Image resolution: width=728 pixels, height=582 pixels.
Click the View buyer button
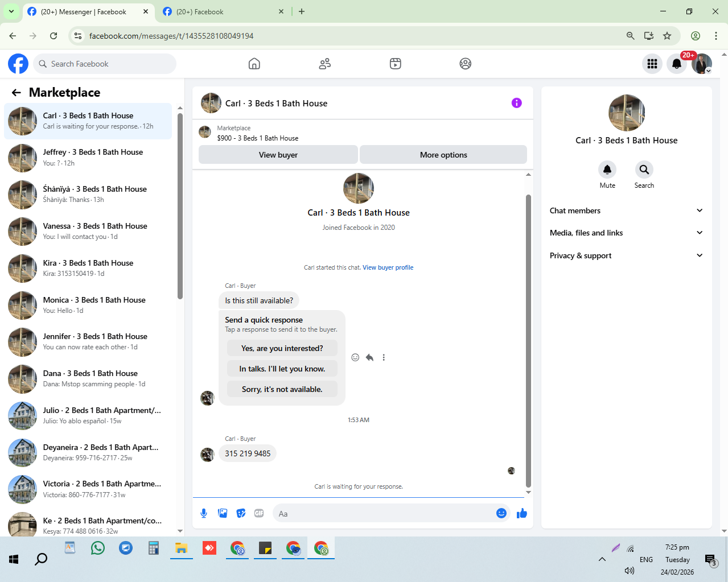coord(278,155)
